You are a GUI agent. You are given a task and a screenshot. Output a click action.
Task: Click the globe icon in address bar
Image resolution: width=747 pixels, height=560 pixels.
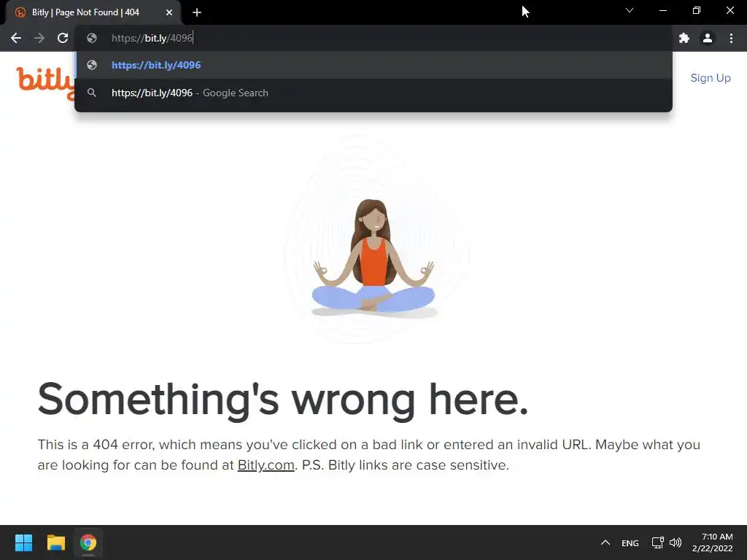[92, 38]
